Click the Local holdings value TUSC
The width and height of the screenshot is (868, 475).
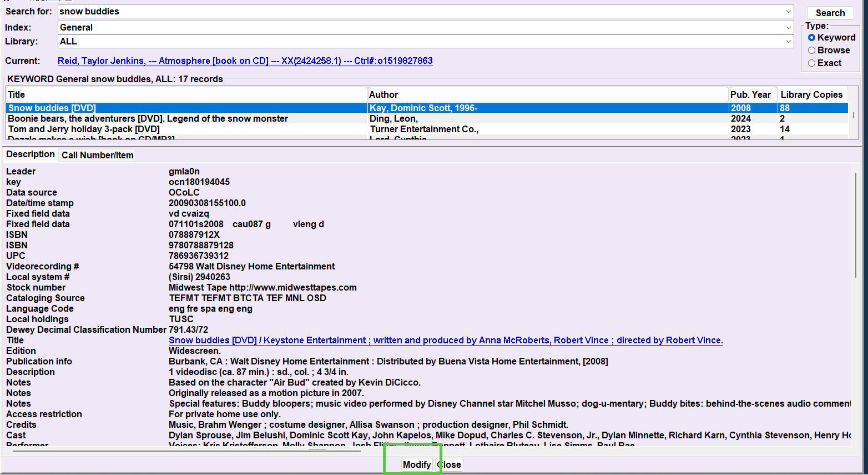pyautogui.click(x=181, y=319)
